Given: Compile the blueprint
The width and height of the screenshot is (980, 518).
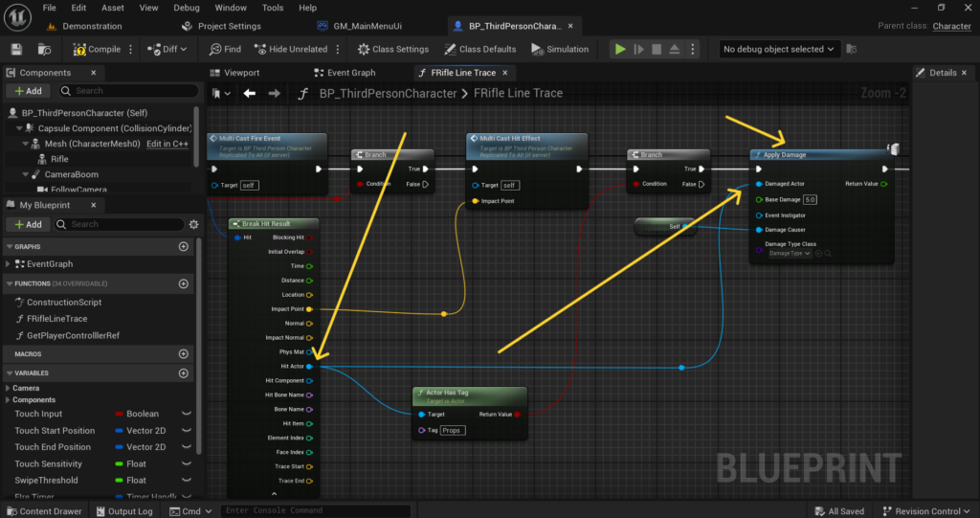Looking at the screenshot, I should click(97, 49).
